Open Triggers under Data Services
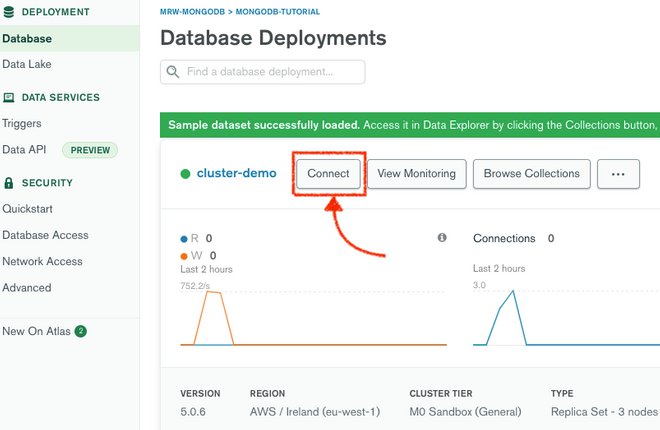Image resolution: width=660 pixels, height=430 pixels. (x=22, y=124)
